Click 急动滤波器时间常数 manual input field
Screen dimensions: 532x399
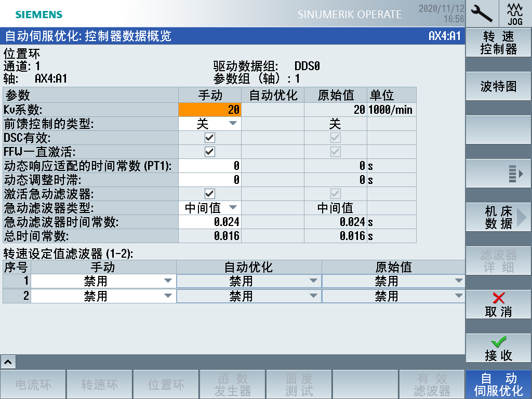210,222
